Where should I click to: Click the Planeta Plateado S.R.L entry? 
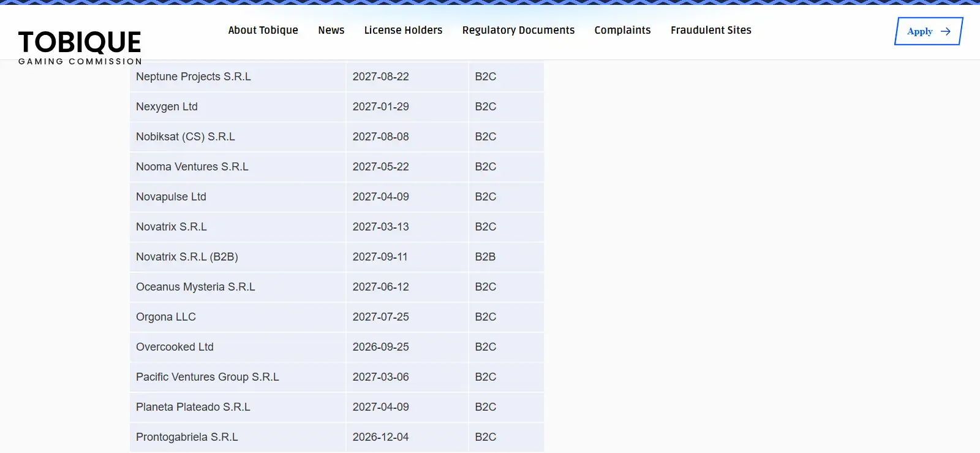(193, 407)
